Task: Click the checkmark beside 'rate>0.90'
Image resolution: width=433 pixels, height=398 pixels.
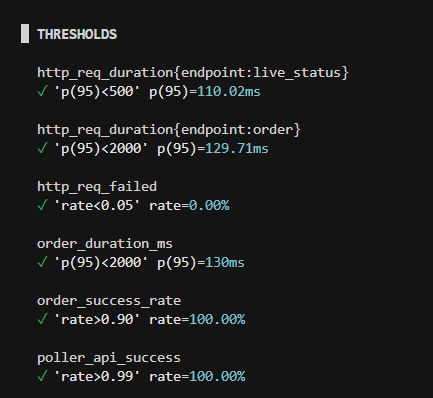Action: (42, 319)
